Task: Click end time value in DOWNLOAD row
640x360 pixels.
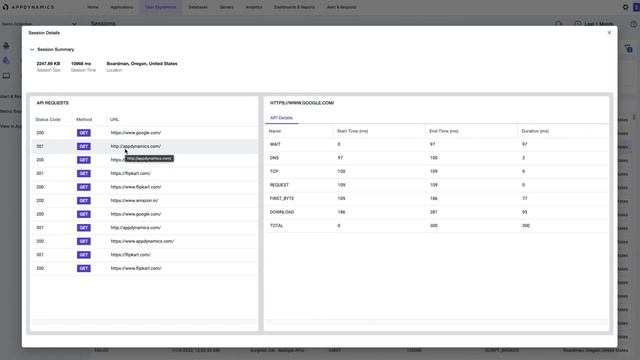Action: pos(433,212)
